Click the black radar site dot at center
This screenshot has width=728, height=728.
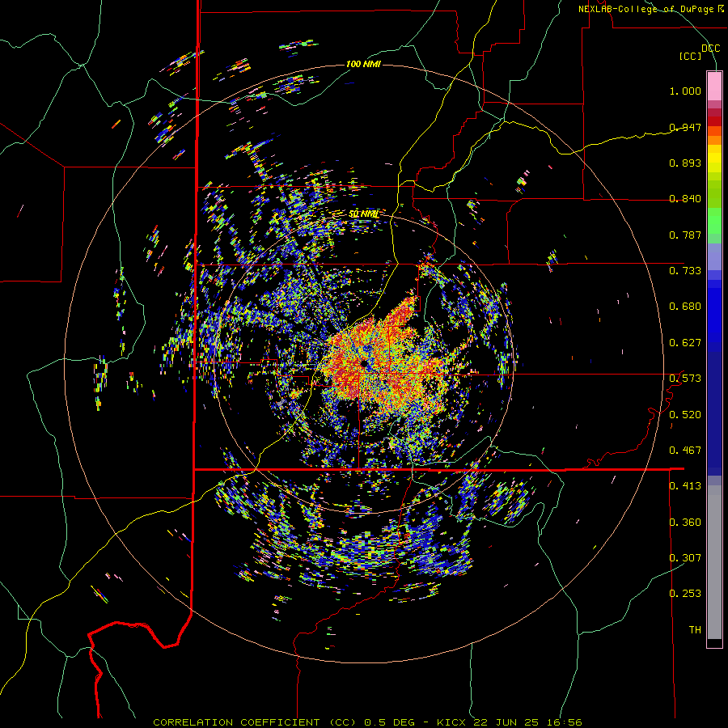363,363
